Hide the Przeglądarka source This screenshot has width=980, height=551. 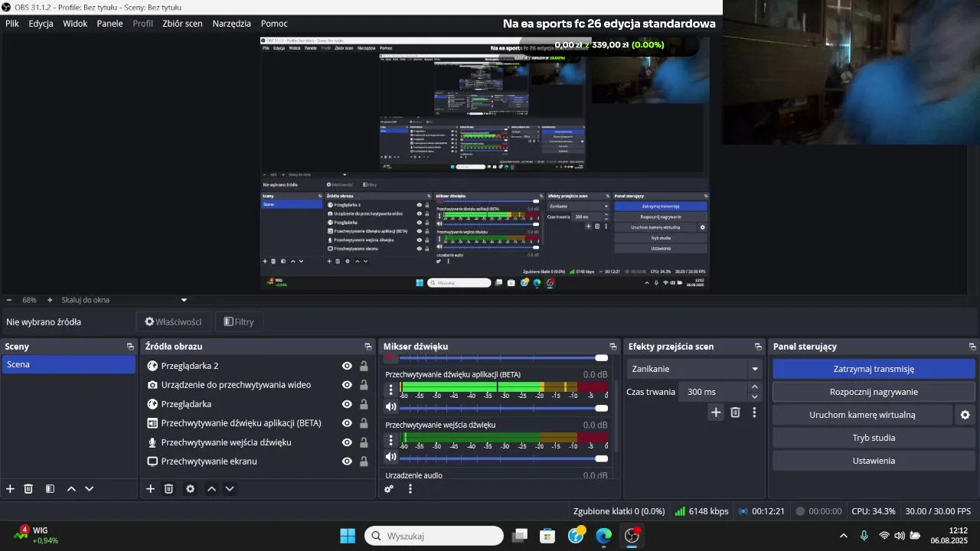[x=347, y=404]
